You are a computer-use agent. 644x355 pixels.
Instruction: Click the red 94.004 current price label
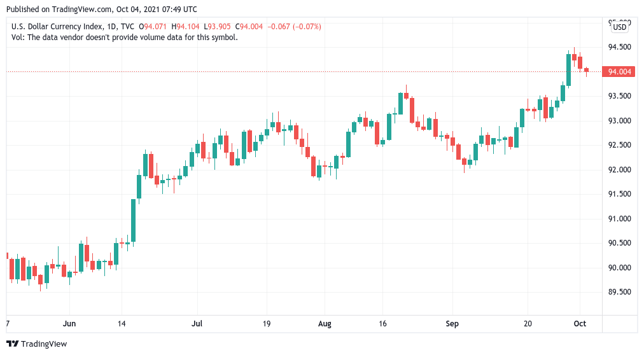[619, 72]
